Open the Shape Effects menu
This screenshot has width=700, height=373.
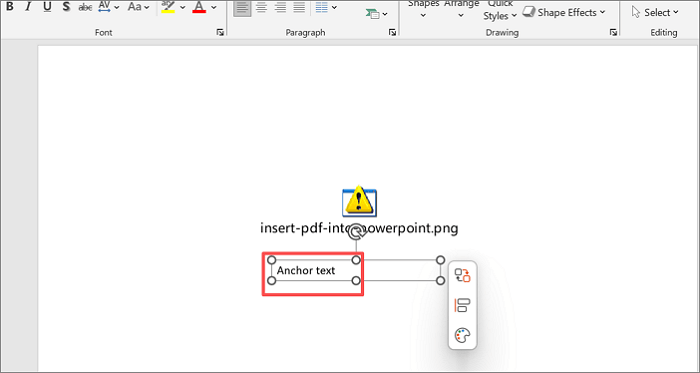tap(564, 12)
